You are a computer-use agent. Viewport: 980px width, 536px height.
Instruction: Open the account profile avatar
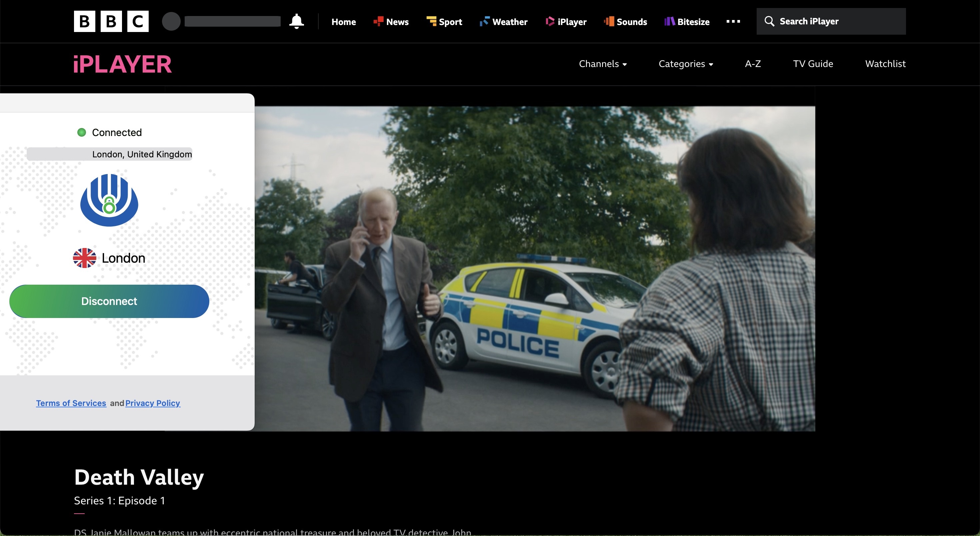point(171,21)
